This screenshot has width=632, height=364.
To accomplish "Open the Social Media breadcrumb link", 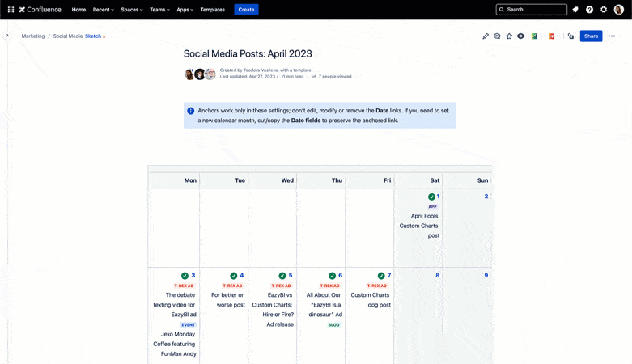I will click(x=68, y=36).
